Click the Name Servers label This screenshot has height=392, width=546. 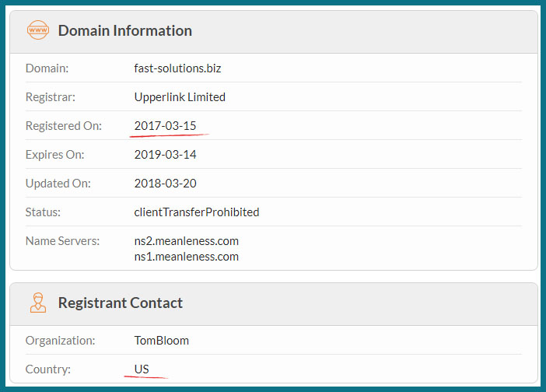pyautogui.click(x=63, y=241)
